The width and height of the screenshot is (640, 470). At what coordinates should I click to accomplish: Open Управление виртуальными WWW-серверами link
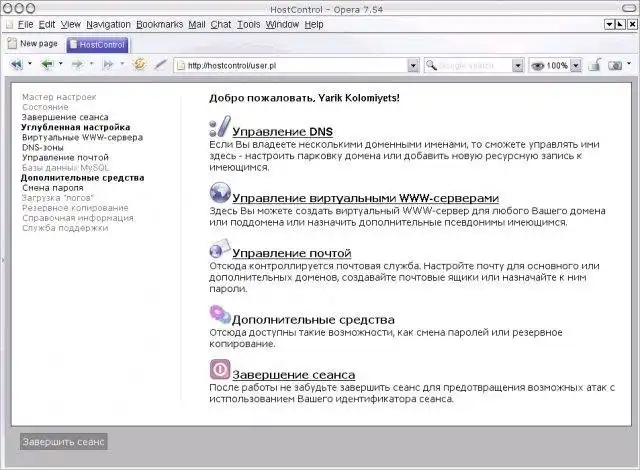coord(365,198)
